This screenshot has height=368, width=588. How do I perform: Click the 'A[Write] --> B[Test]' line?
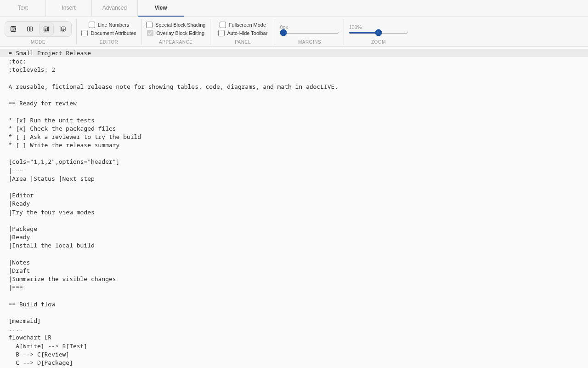(x=51, y=346)
